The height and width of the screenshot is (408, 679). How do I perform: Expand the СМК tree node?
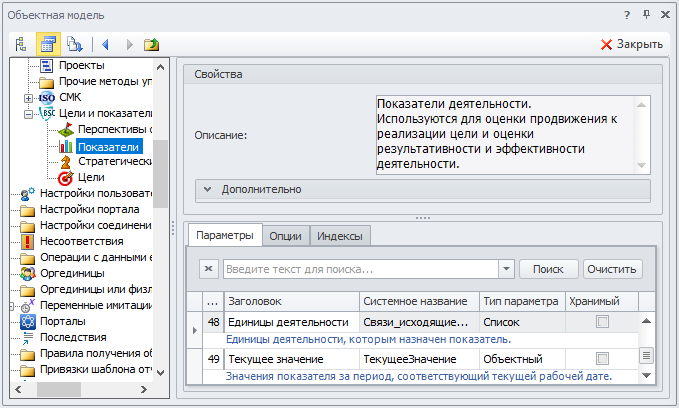[x=28, y=98]
